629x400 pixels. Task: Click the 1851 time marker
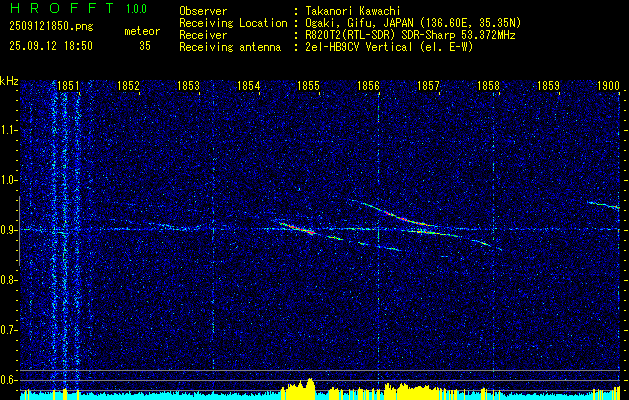click(68, 86)
